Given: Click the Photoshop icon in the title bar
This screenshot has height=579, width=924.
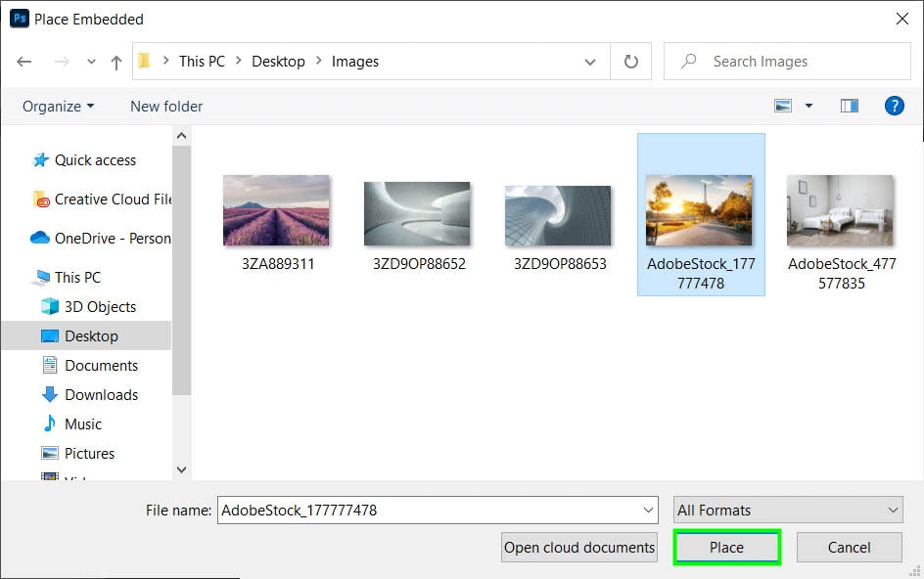Looking at the screenshot, I should click(x=20, y=19).
